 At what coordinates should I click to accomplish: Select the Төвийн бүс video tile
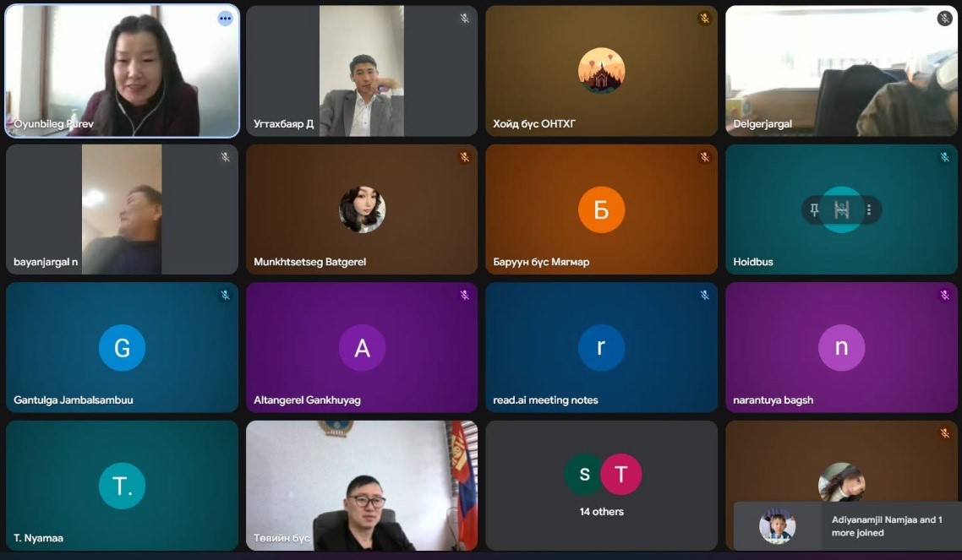362,486
